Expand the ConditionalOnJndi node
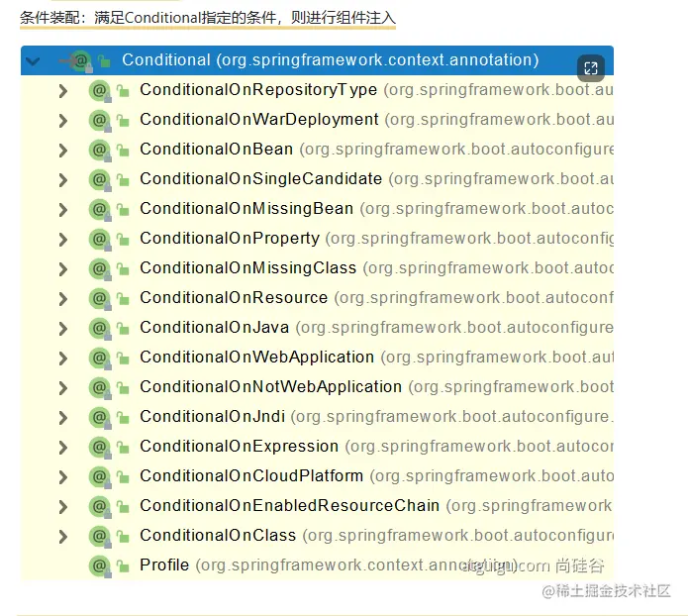This screenshot has height=616, width=688. (63, 418)
